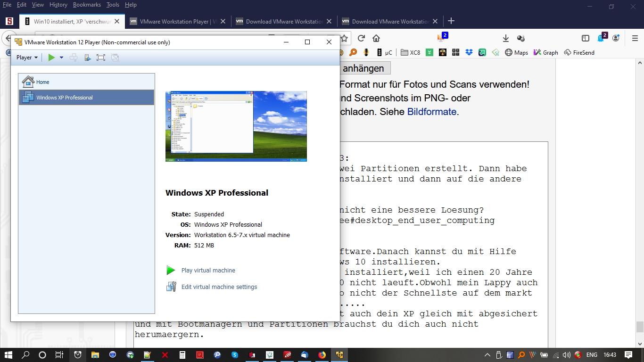The width and height of the screenshot is (644, 362).
Task: Click the taskbar search icon
Action: click(x=25, y=355)
